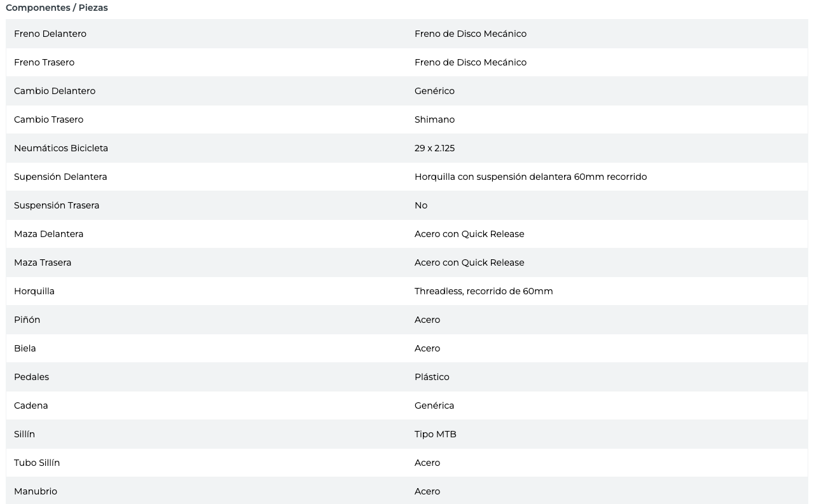This screenshot has width=814, height=504.
Task: Click the Threadless, recorrido de 60mm value
Action: pos(483,291)
